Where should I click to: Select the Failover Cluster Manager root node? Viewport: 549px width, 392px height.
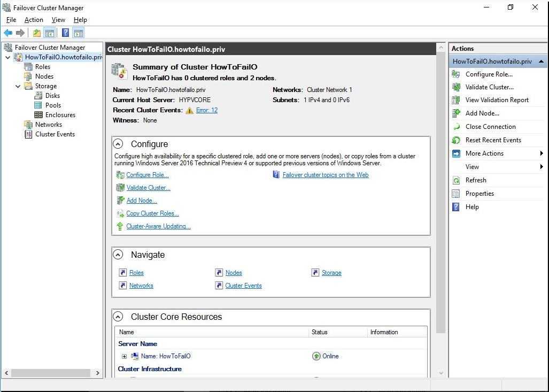click(50, 47)
